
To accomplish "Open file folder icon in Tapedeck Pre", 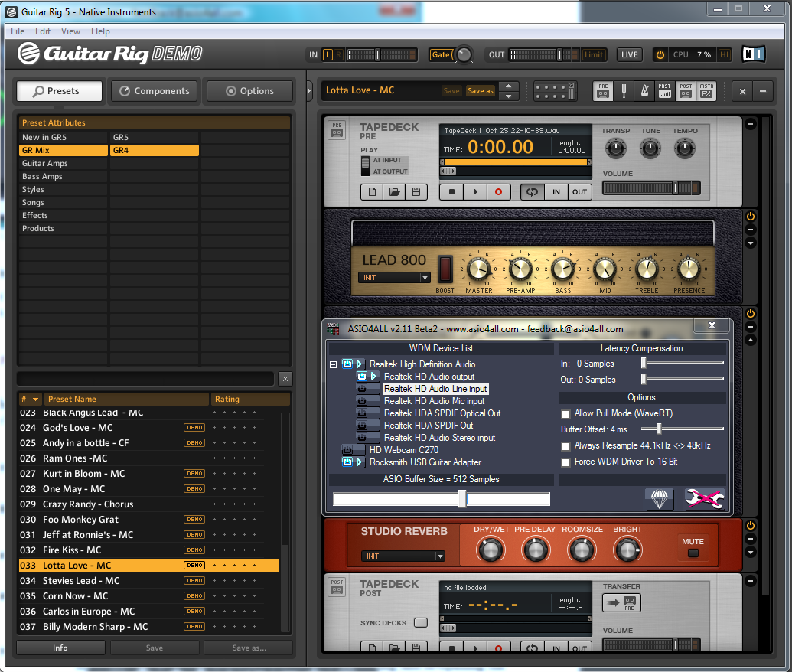I will coord(394,192).
